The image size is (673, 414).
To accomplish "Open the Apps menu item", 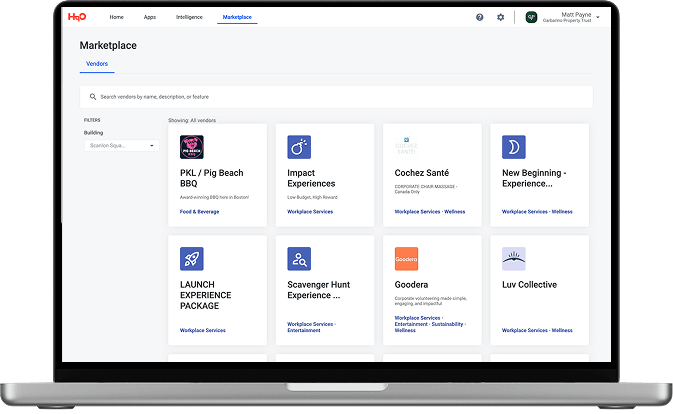I will [150, 17].
